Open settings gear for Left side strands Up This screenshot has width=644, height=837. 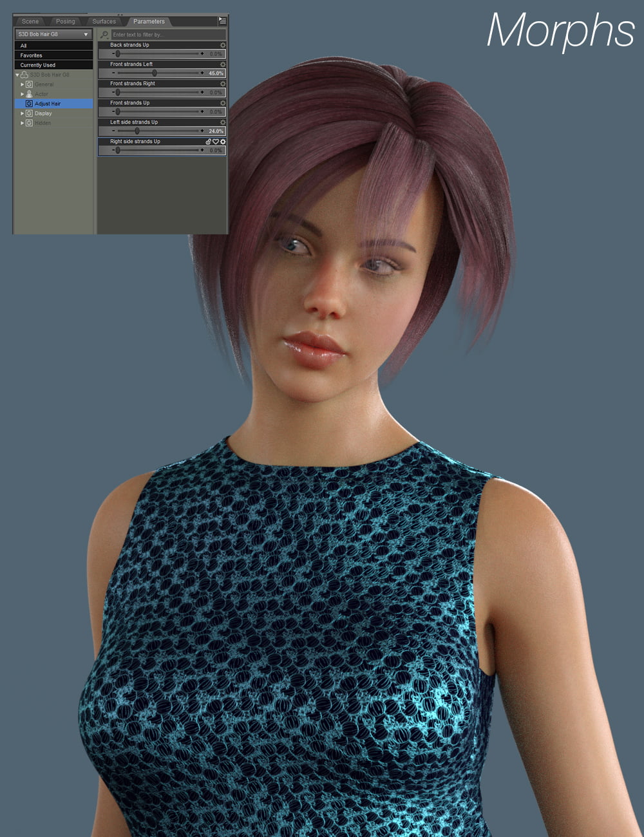(222, 122)
